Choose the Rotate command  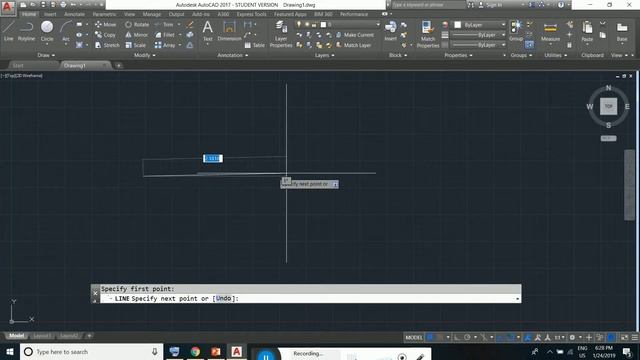[x=137, y=24]
